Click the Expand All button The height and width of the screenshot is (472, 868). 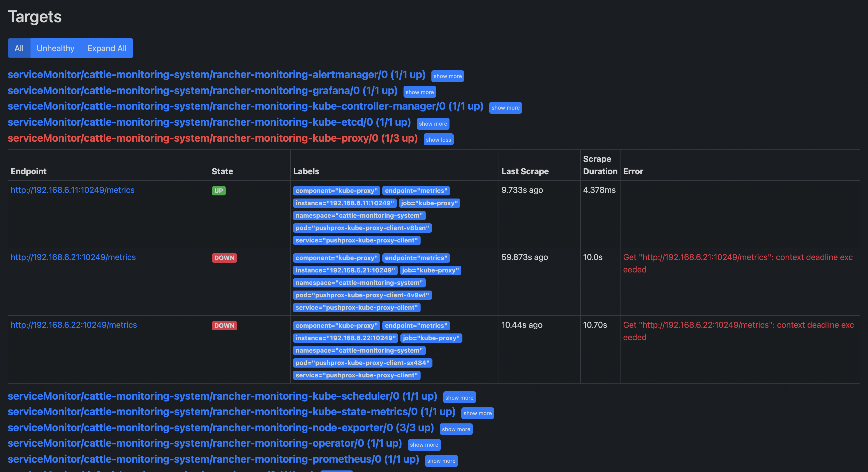[106, 48]
